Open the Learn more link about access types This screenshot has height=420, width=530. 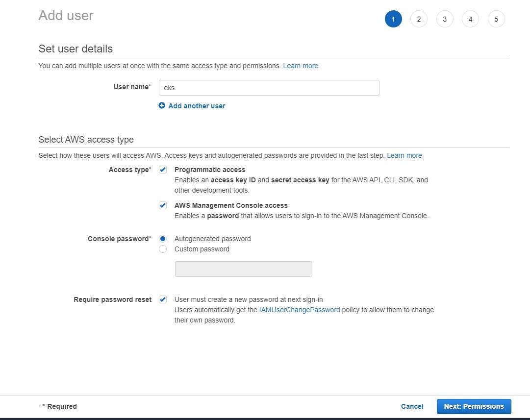point(404,155)
